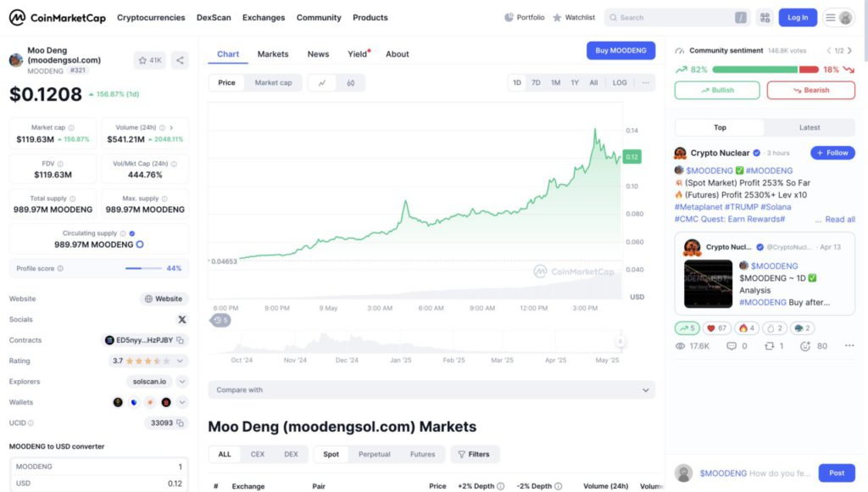Click the share icon next to Moo Deng
Viewport: 868px width, 492px height.
click(x=180, y=60)
